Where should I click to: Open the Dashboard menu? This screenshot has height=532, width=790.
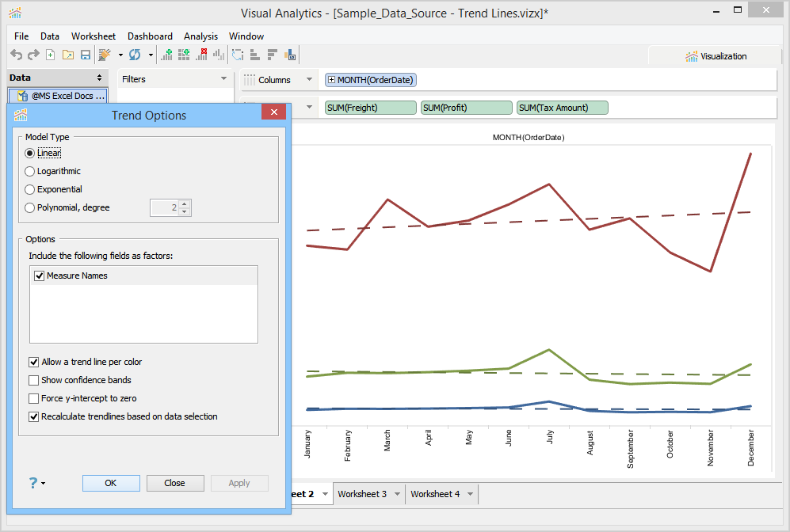pos(150,36)
